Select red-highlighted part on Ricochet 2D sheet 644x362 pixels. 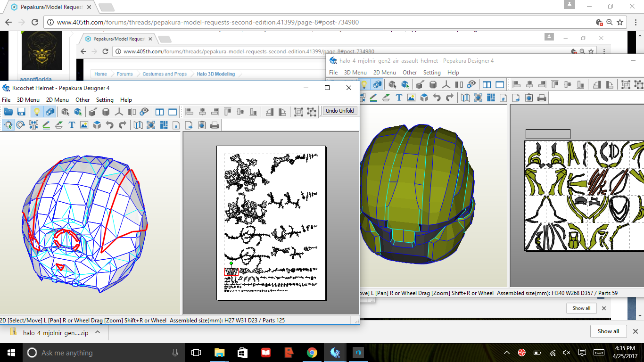pos(231,272)
